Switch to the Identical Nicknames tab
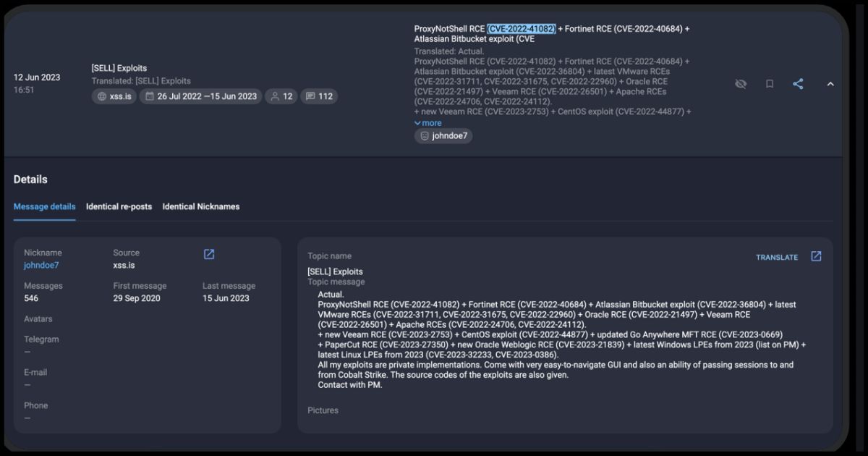Screen dimensions: 868x456 coord(200,206)
